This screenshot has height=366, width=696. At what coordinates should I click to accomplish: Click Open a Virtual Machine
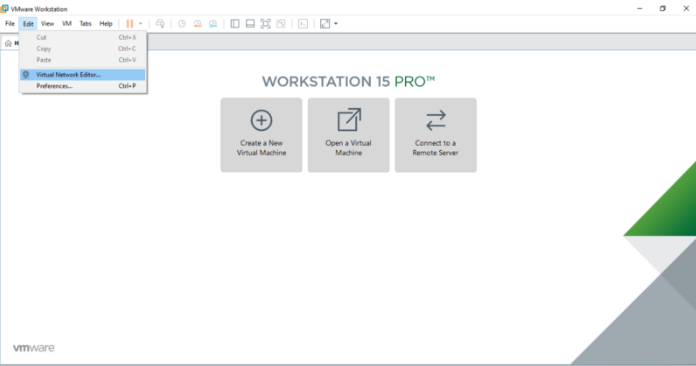tap(348, 135)
